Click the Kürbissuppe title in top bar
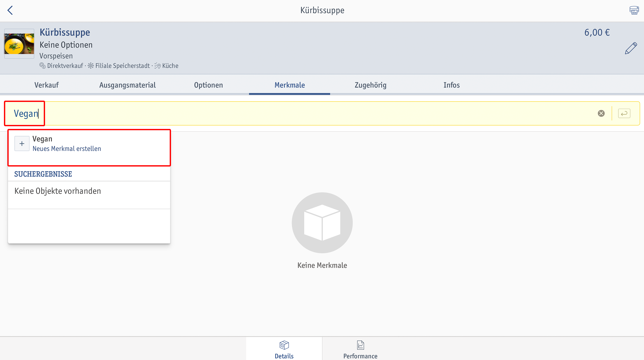Image resolution: width=644 pixels, height=360 pixels. click(322, 10)
